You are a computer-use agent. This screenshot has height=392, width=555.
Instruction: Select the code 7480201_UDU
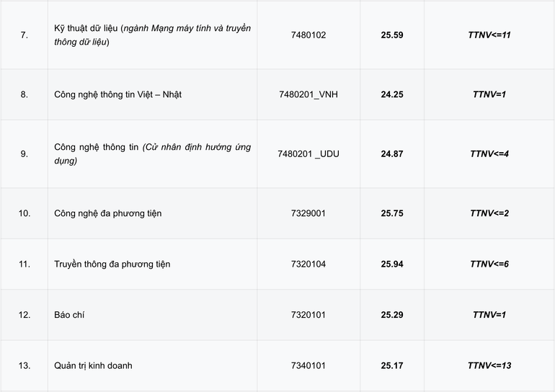coord(308,153)
